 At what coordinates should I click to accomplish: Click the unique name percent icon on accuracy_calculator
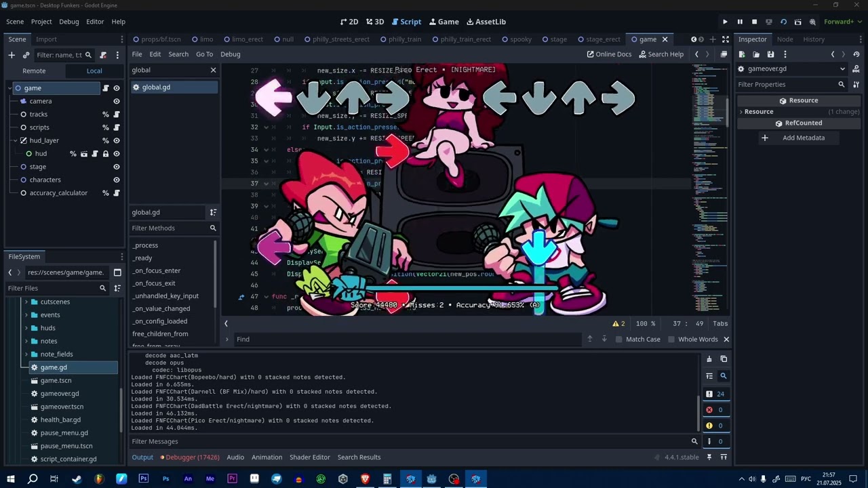click(106, 193)
